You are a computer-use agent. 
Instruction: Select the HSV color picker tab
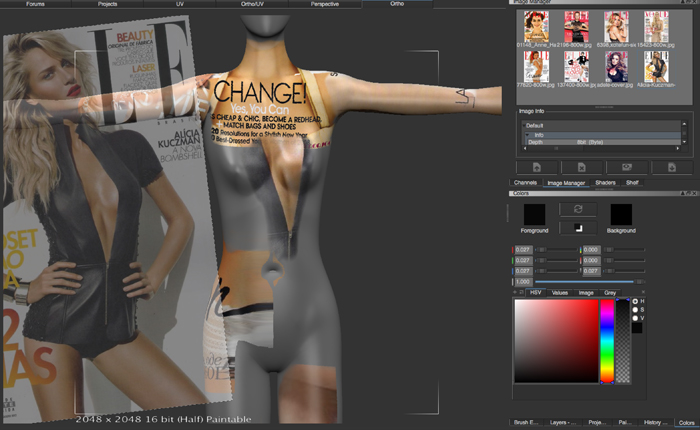pyautogui.click(x=535, y=293)
